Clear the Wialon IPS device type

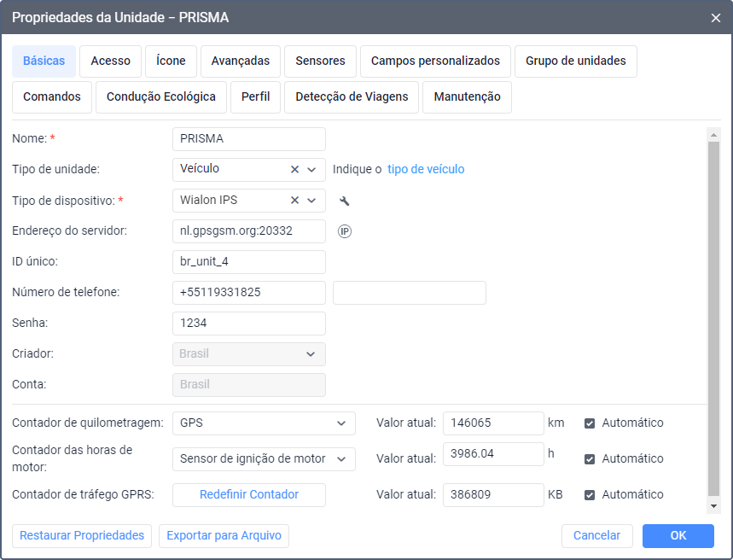click(x=294, y=201)
